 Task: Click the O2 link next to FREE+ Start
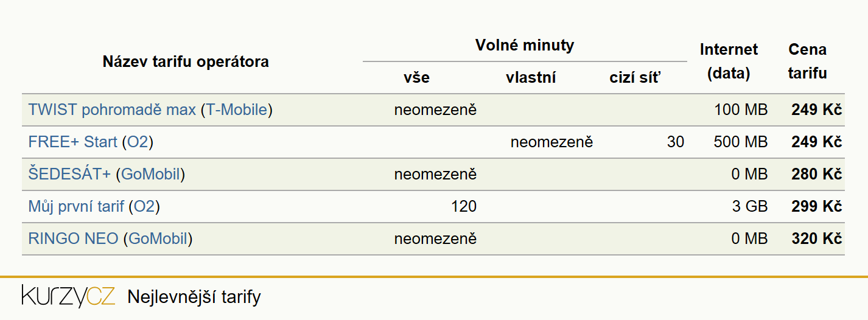pyautogui.click(x=138, y=142)
